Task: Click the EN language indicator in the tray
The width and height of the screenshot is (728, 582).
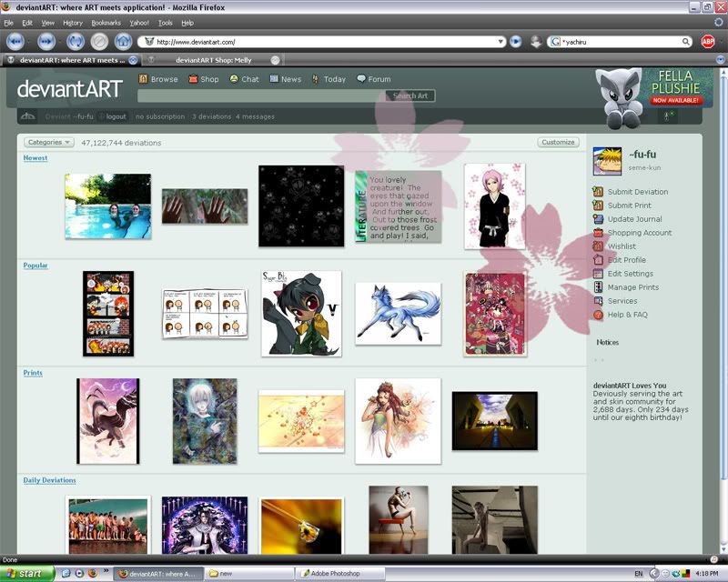Action: 639,574
